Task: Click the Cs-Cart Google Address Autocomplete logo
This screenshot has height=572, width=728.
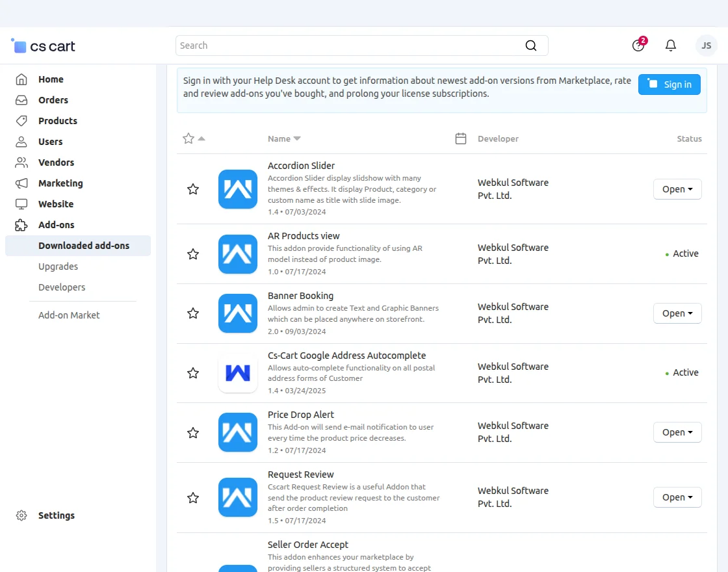Action: [238, 373]
